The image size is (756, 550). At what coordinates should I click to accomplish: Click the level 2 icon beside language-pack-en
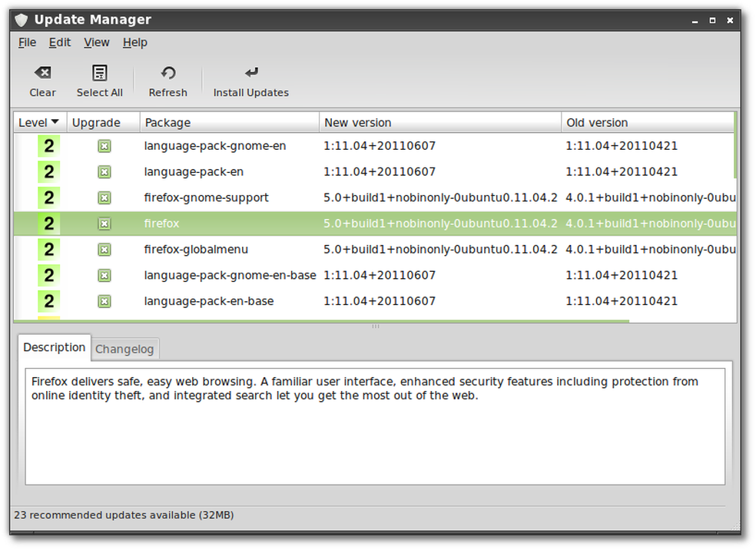(48, 171)
